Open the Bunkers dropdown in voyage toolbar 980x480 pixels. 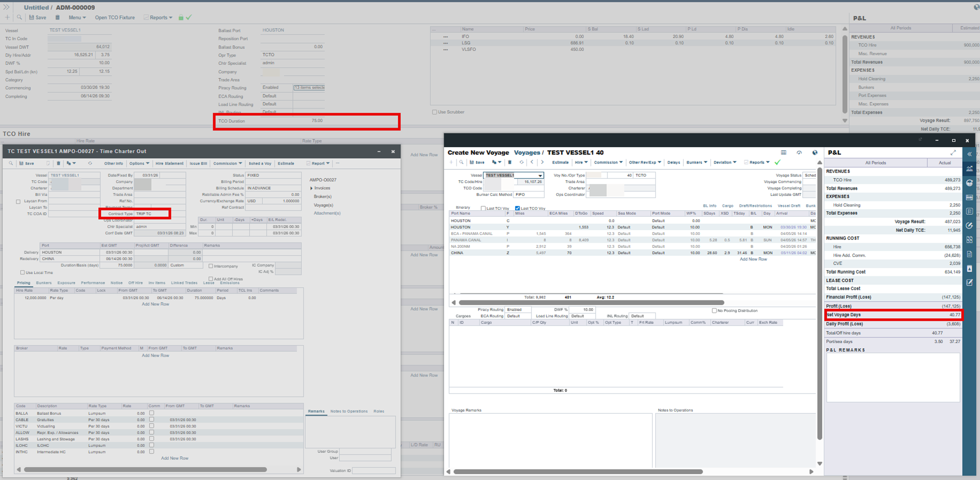pyautogui.click(x=696, y=162)
